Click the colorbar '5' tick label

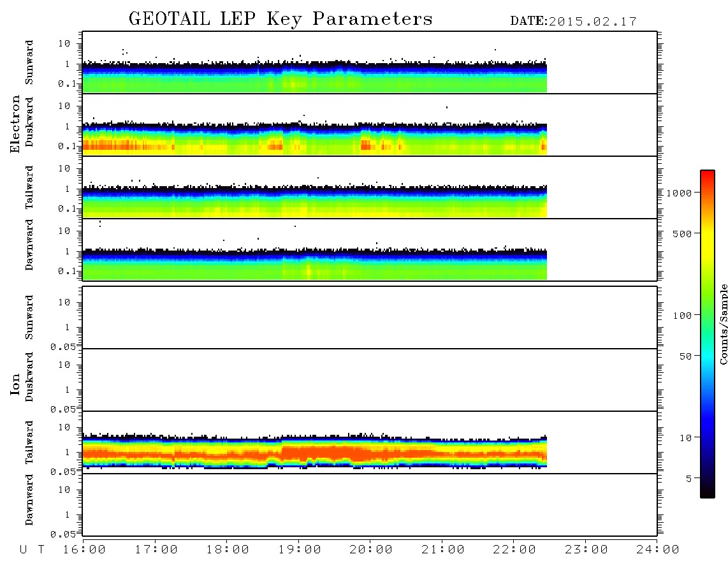pos(688,478)
